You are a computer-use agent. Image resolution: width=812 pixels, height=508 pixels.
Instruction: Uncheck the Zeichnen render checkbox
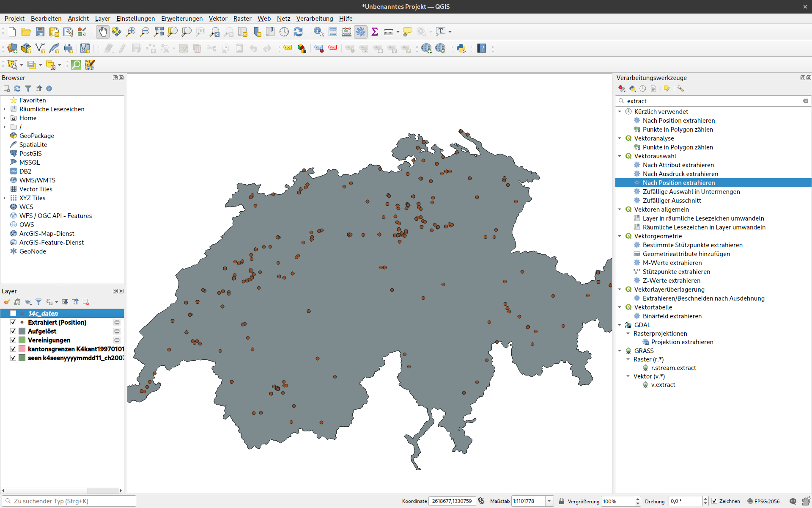[x=714, y=501]
